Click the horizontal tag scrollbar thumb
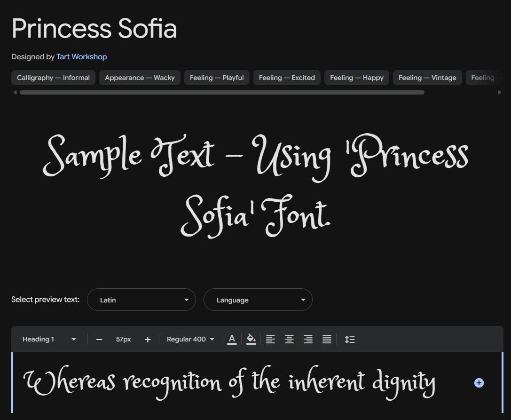The width and height of the screenshot is (511, 420). point(222,93)
